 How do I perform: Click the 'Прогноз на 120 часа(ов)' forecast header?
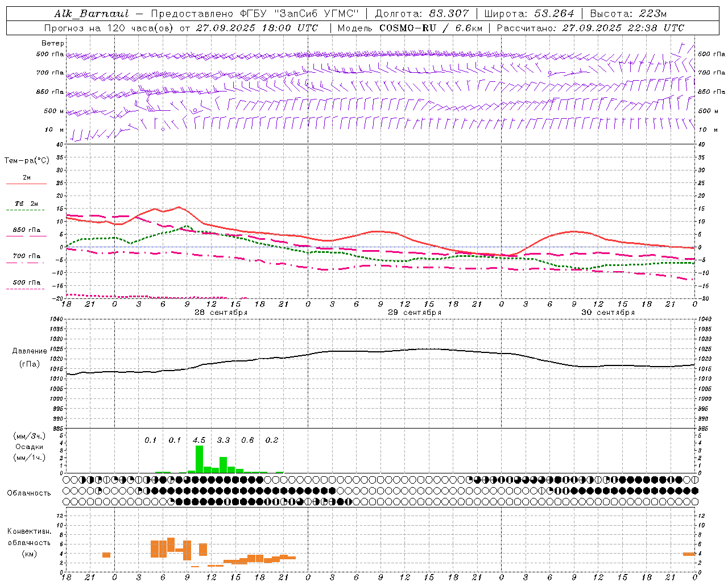coord(109,28)
